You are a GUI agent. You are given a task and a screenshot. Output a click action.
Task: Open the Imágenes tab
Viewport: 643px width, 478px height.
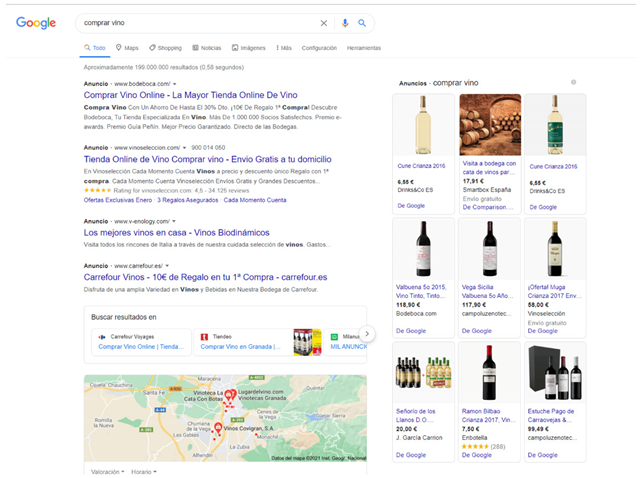coord(249,48)
